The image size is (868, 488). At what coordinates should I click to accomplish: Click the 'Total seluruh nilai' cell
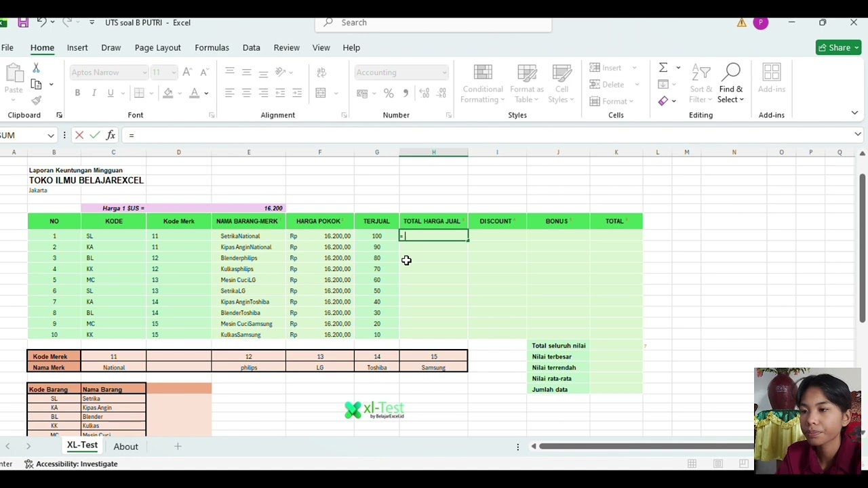(558, 346)
